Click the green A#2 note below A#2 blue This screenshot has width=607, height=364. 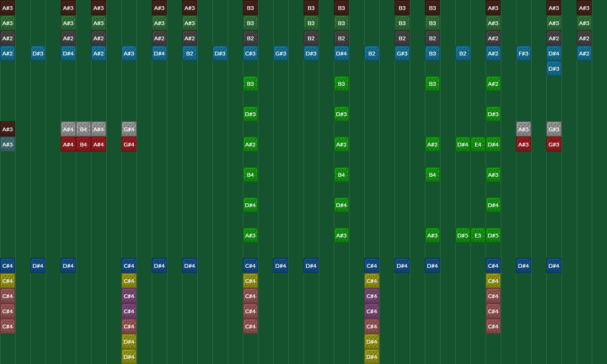tap(493, 83)
